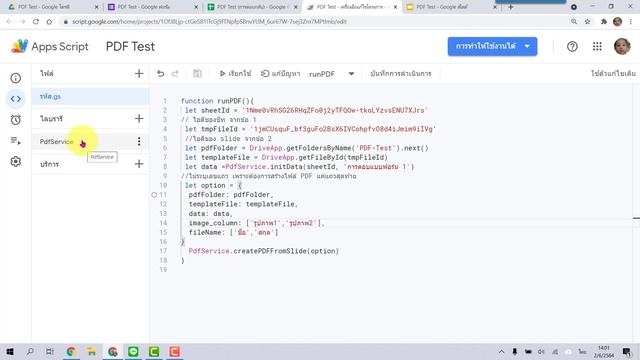Switch to the Google Forms PDF Test tab
The height and width of the screenshot is (360, 640).
153,7
